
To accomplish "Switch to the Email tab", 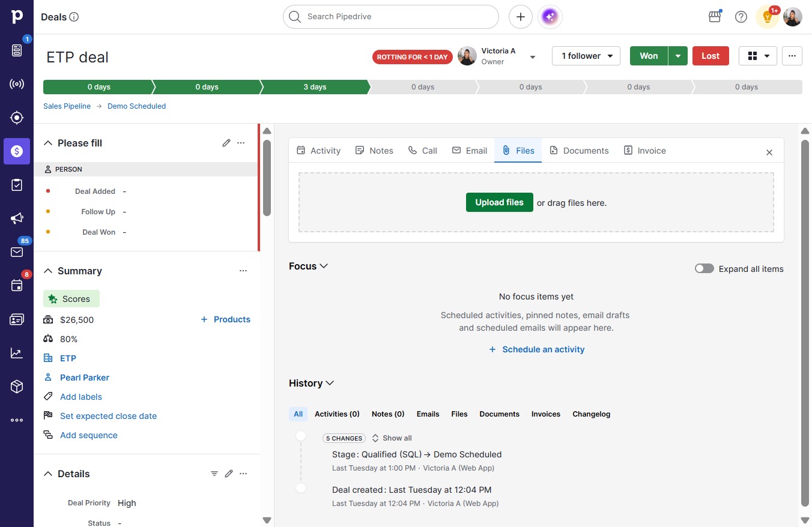I will 470,151.
